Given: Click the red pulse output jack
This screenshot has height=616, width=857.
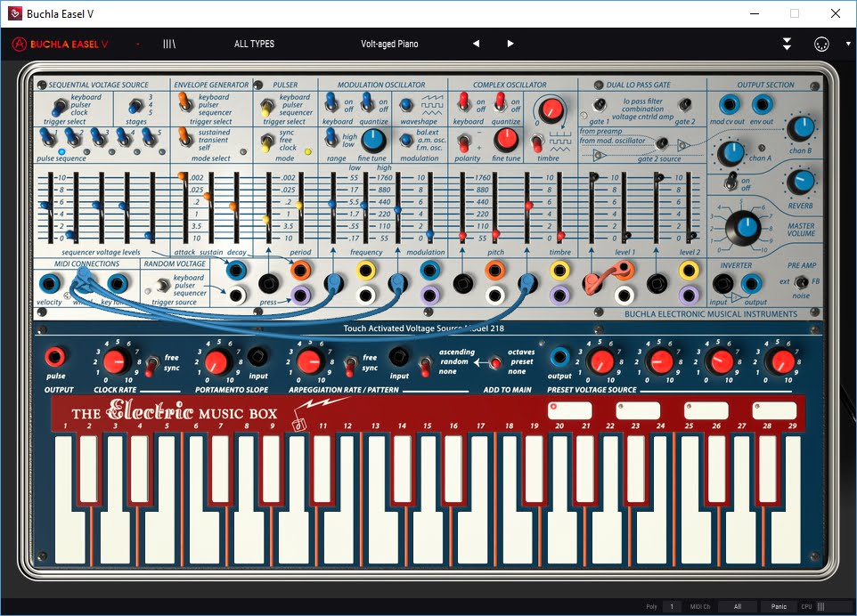Looking at the screenshot, I should pyautogui.click(x=55, y=357).
